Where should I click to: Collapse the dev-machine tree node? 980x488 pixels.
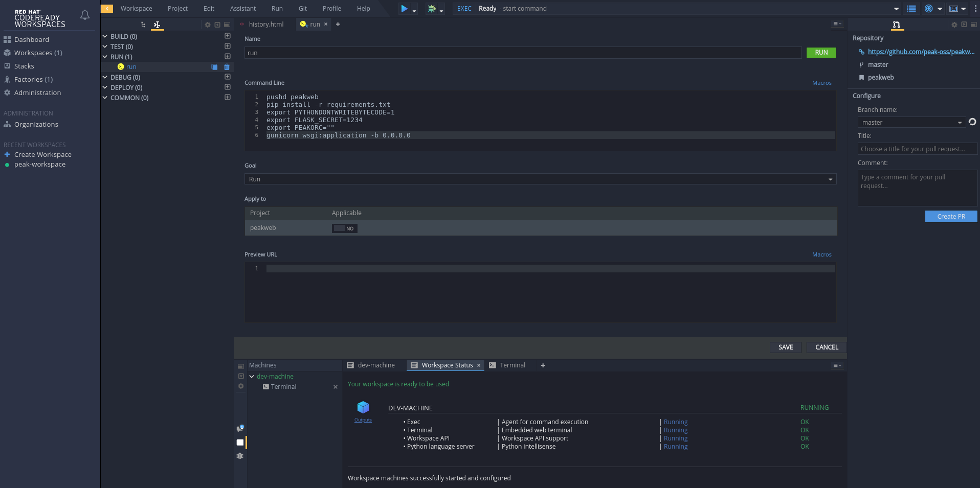point(252,377)
